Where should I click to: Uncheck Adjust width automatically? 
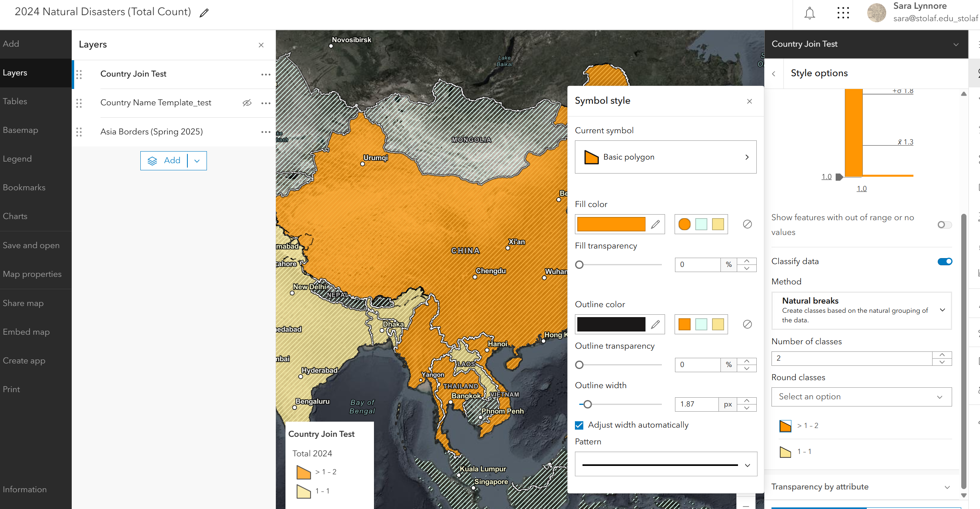point(579,425)
